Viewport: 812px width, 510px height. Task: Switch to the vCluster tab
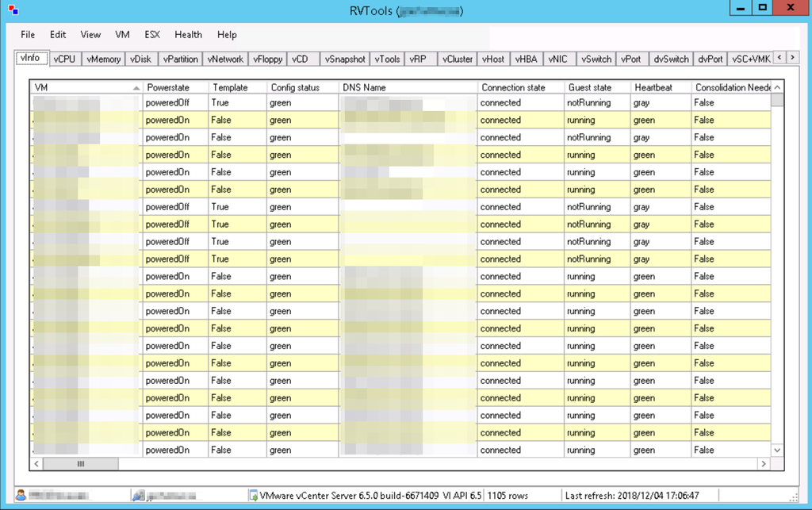458,59
